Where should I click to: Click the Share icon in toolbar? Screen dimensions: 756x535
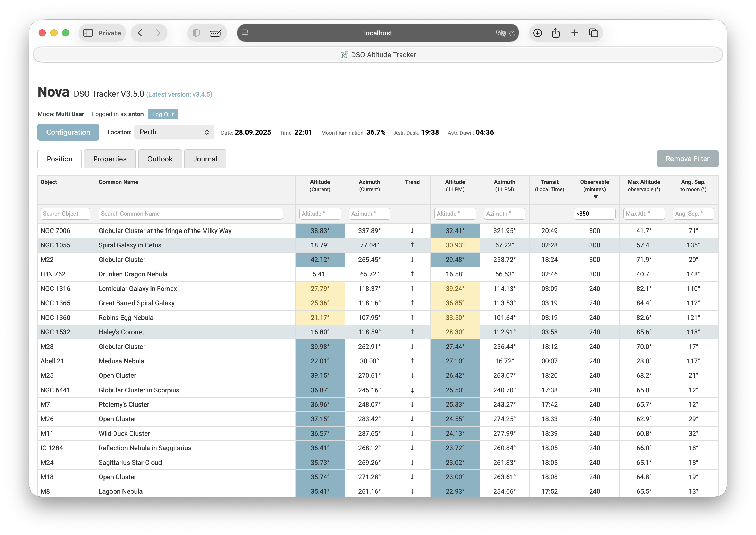click(556, 33)
